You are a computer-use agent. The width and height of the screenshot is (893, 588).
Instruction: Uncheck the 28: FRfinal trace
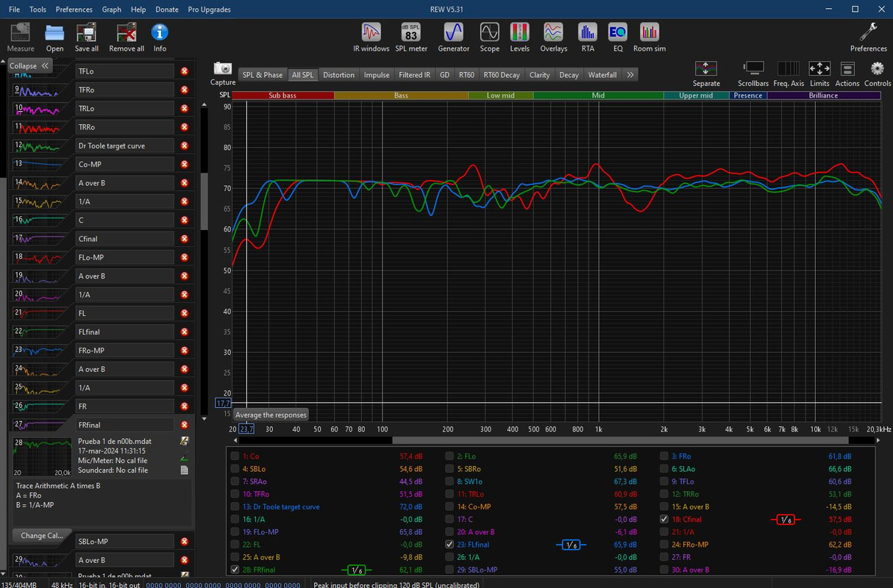pyautogui.click(x=235, y=570)
